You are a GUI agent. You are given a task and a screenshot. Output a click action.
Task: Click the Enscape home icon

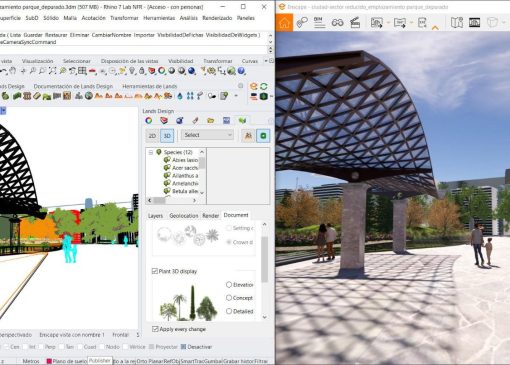[284, 22]
